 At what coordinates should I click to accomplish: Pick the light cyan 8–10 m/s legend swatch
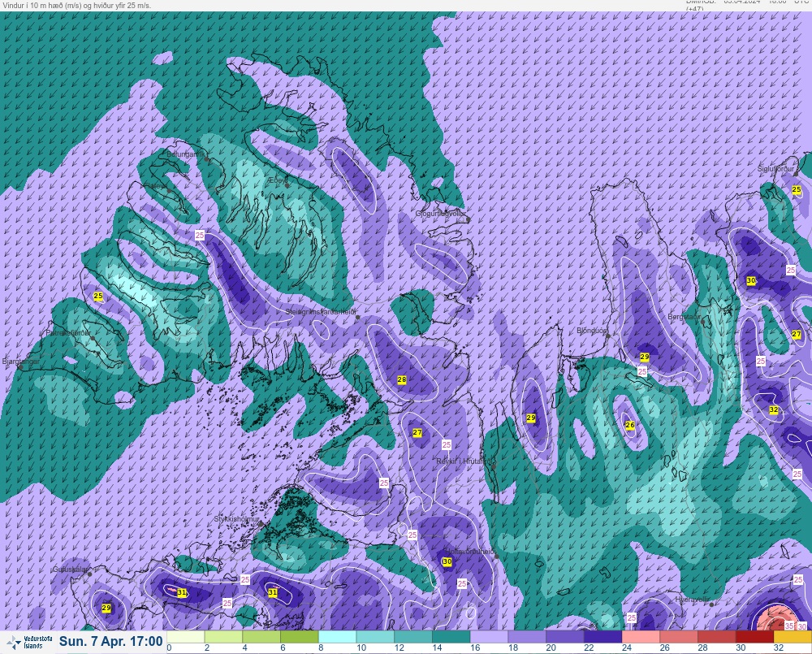tap(337, 637)
